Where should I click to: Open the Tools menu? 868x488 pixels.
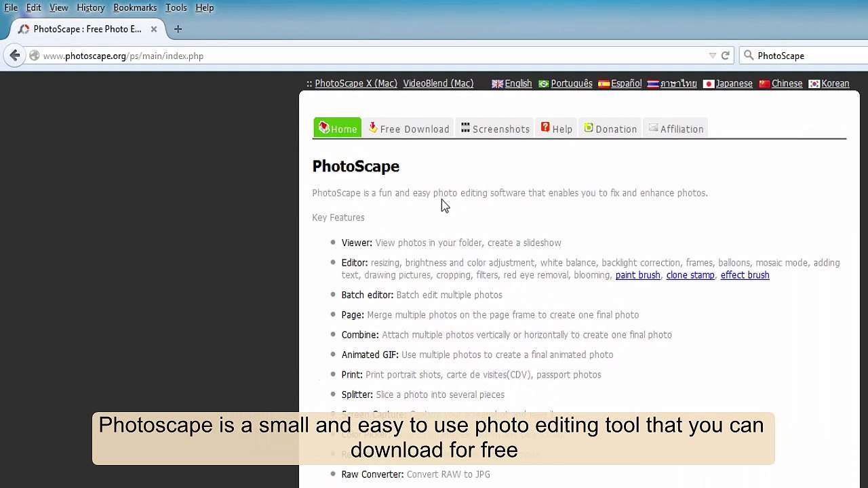pos(176,7)
